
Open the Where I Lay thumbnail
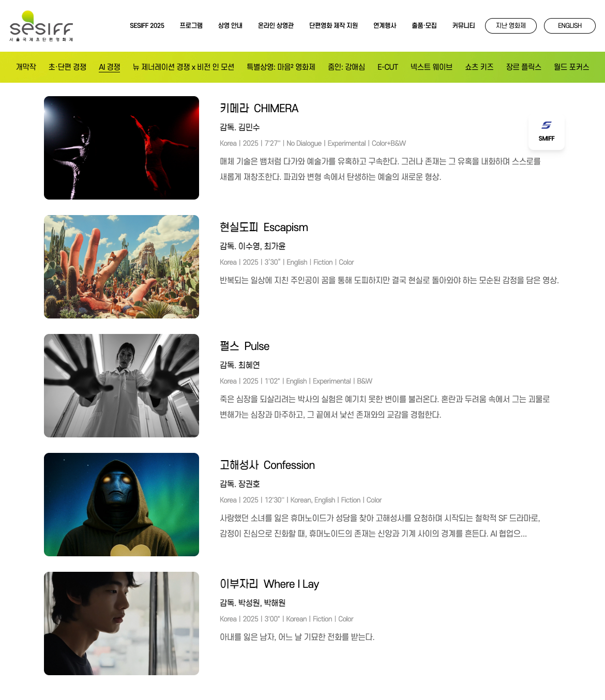click(x=122, y=623)
